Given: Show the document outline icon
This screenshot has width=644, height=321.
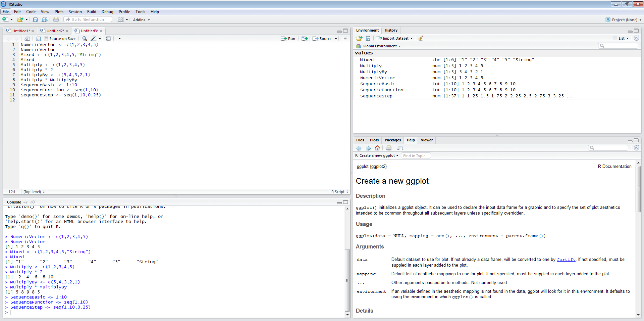Looking at the screenshot, I should 344,39.
